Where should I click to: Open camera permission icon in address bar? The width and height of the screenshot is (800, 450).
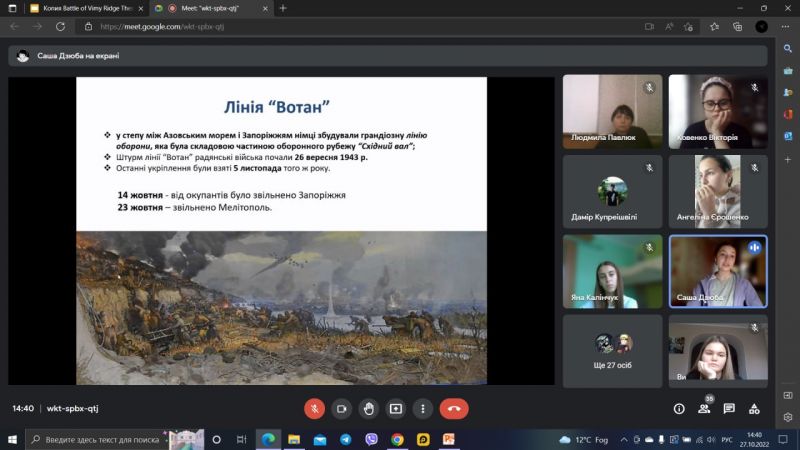point(649,27)
